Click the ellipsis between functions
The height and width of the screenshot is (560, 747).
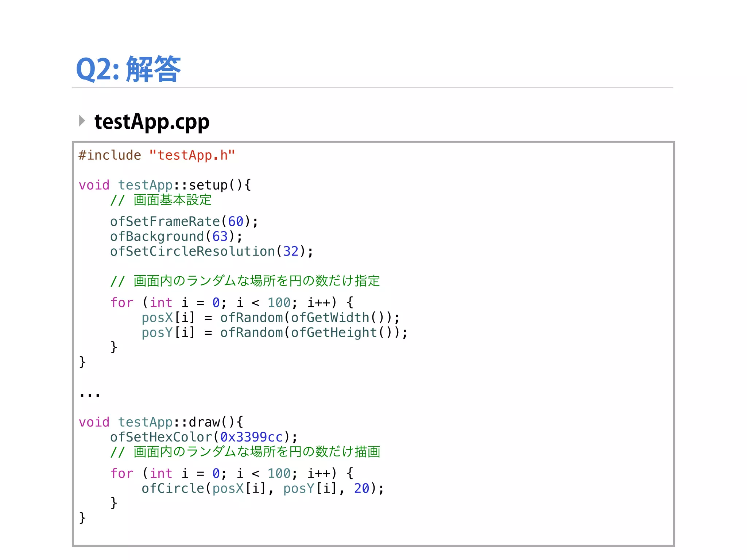90,394
